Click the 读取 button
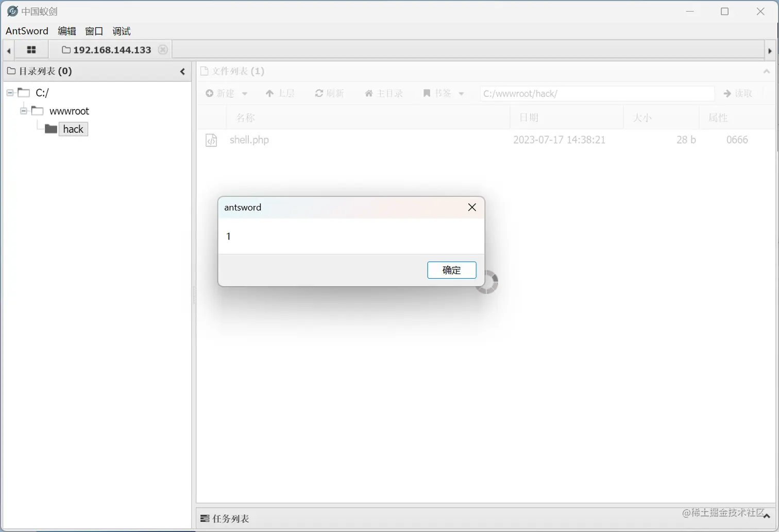This screenshot has height=532, width=779. [738, 93]
